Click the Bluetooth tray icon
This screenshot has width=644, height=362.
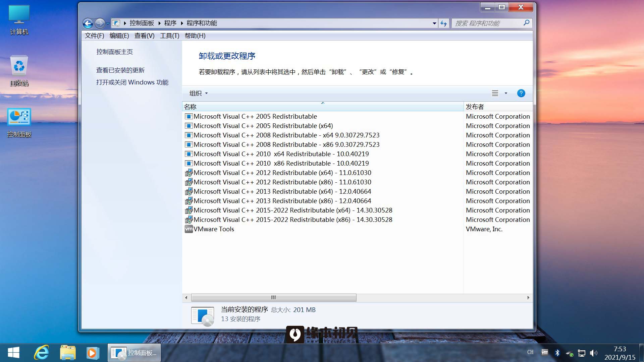click(x=557, y=353)
